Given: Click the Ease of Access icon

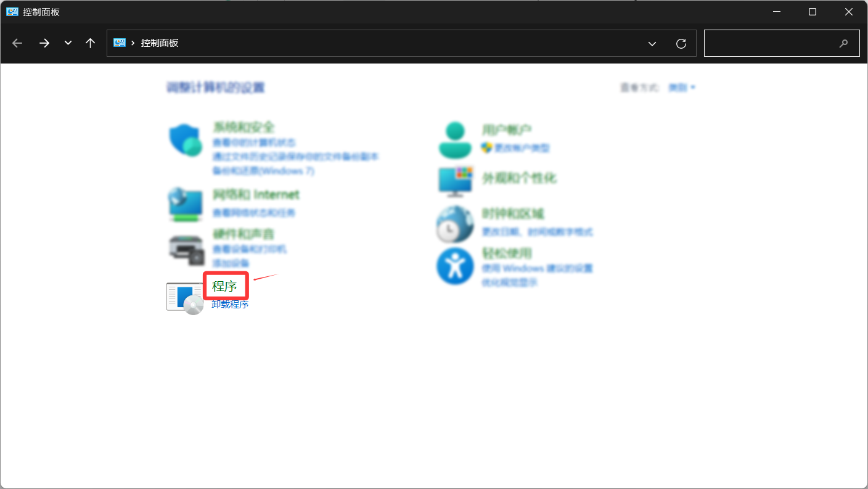Looking at the screenshot, I should [455, 266].
